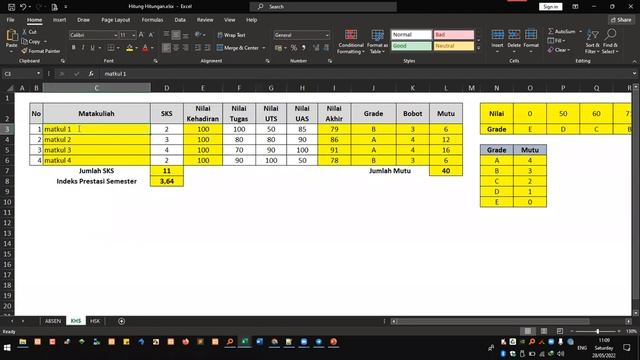Apply percent style to the cell
The width and height of the screenshot is (640, 360).
pyautogui.click(x=293, y=48)
